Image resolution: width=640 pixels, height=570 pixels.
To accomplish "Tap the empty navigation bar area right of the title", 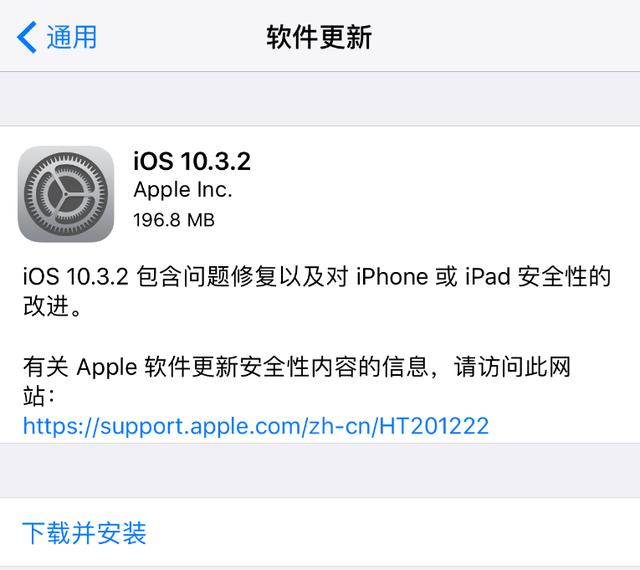I will (506, 37).
